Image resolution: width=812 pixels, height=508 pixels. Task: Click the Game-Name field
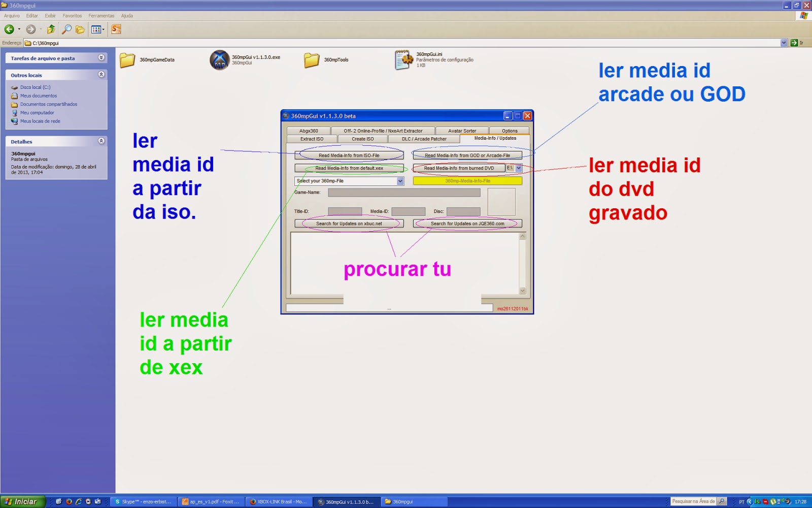[404, 193]
